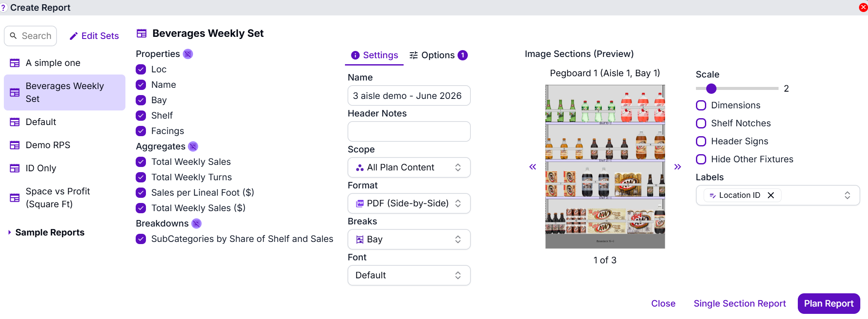This screenshot has height=319, width=868.
Task: Click the Header Notes input field
Action: (409, 131)
